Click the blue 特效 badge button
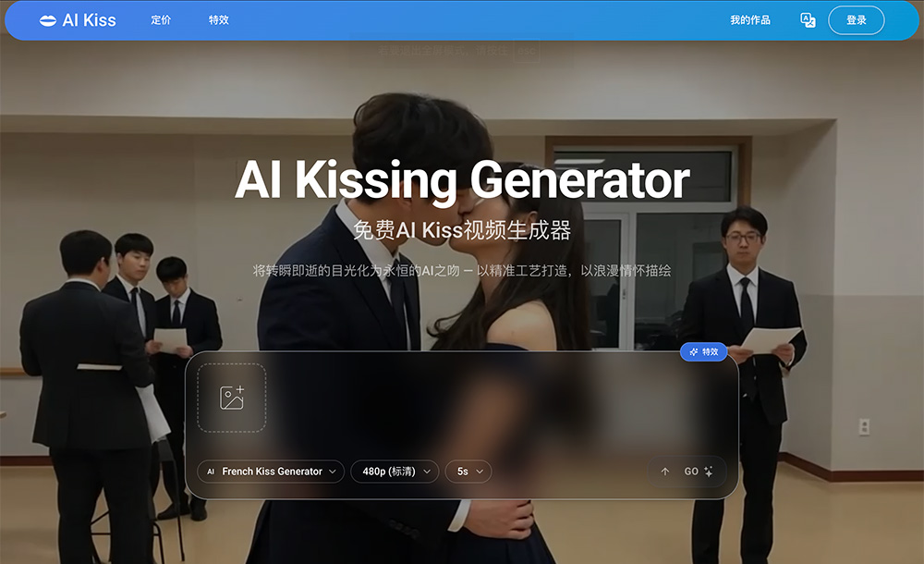924x564 pixels. click(703, 352)
